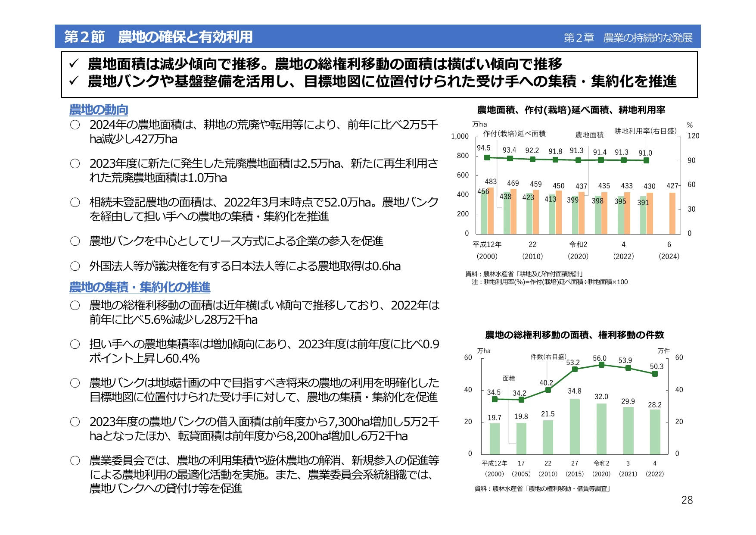Click legend label 件数(右目盛) in the lower chart
Viewport: 756px width, 535px height.
(548, 357)
